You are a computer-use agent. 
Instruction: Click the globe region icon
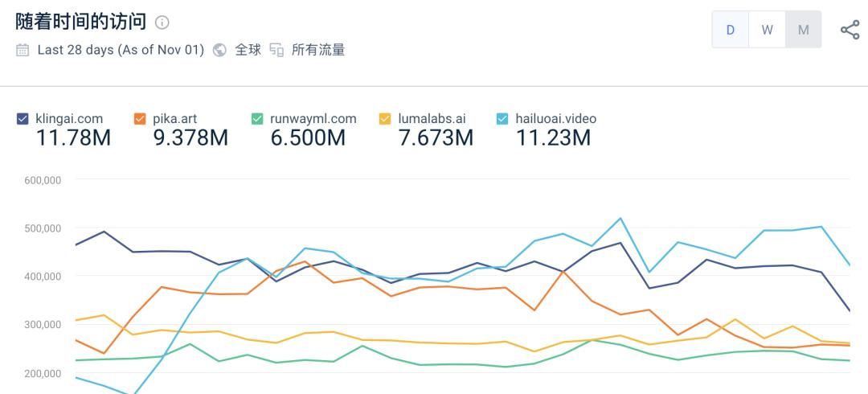click(x=219, y=50)
